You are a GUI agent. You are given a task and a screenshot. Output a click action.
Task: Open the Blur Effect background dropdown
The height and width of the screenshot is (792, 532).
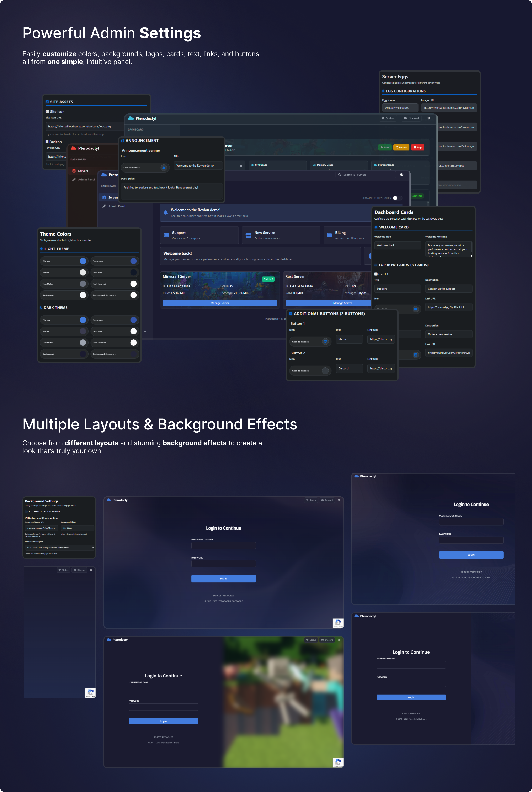[77, 528]
